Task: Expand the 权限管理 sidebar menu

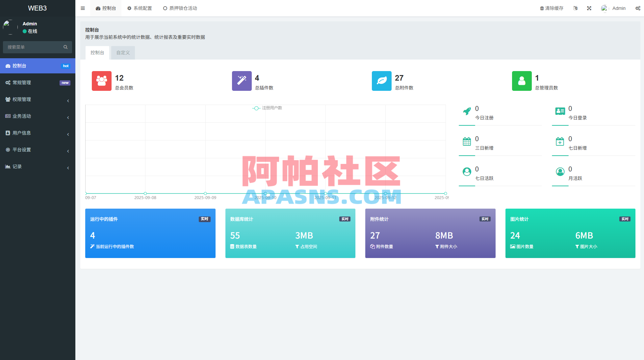Action: click(x=38, y=99)
